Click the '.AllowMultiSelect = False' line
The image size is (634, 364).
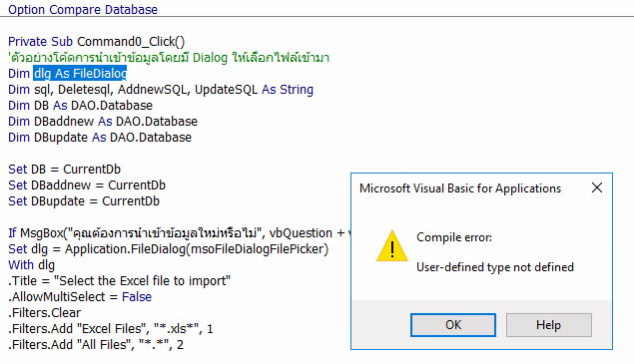pyautogui.click(x=80, y=297)
